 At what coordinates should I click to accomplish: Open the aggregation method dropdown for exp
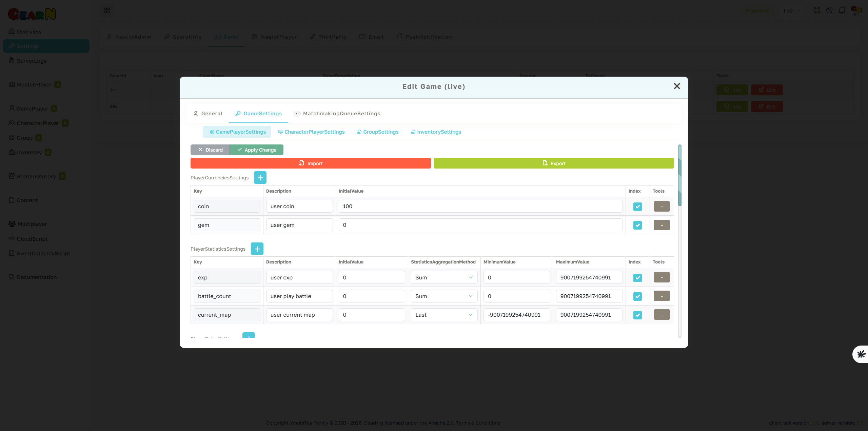tap(444, 277)
